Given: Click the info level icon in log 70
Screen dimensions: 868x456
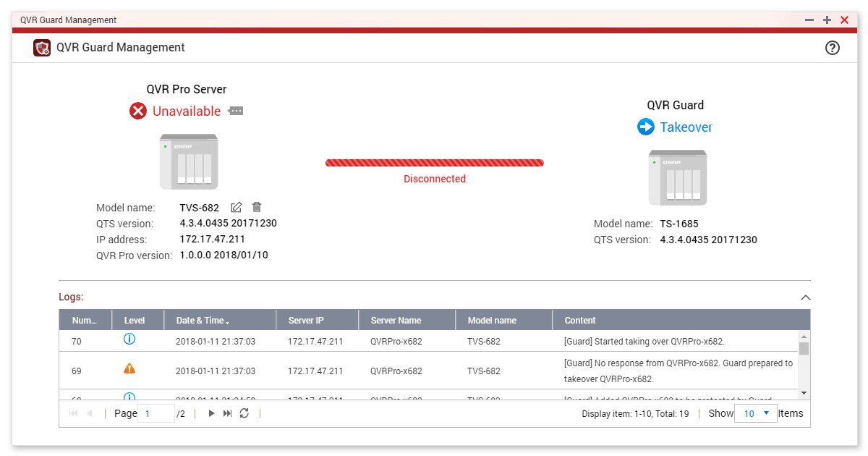Looking at the screenshot, I should coord(129,339).
